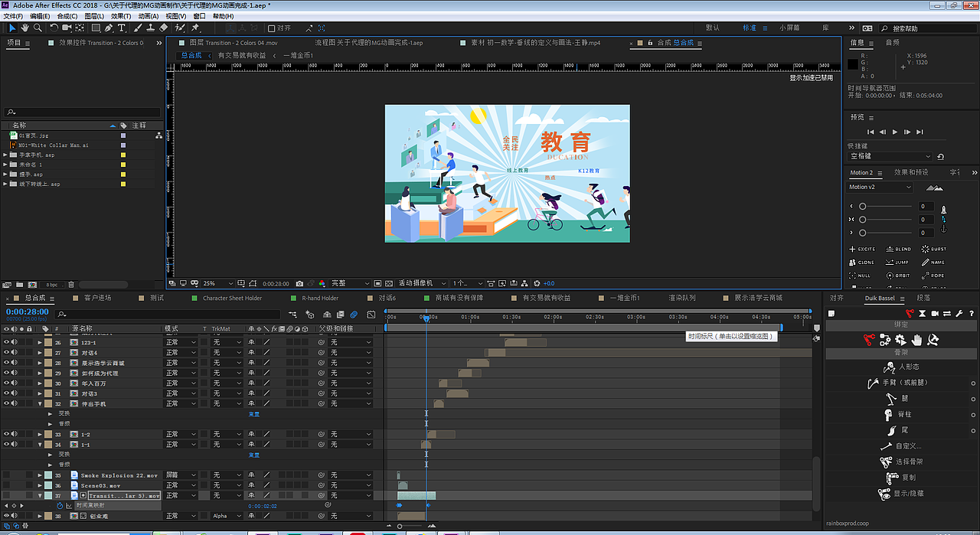
Task: Click the Motion 2 BURST button
Action: point(934,249)
